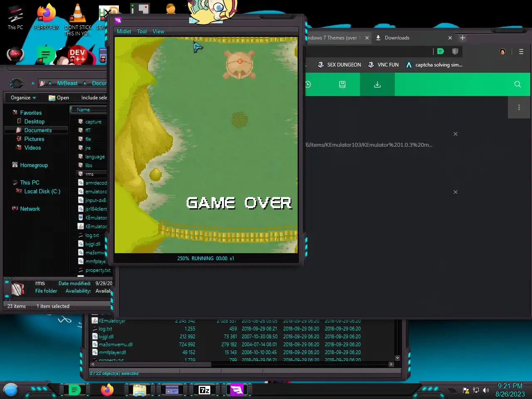
Task: Open the green document desktop shortcut
Action: tap(46, 55)
